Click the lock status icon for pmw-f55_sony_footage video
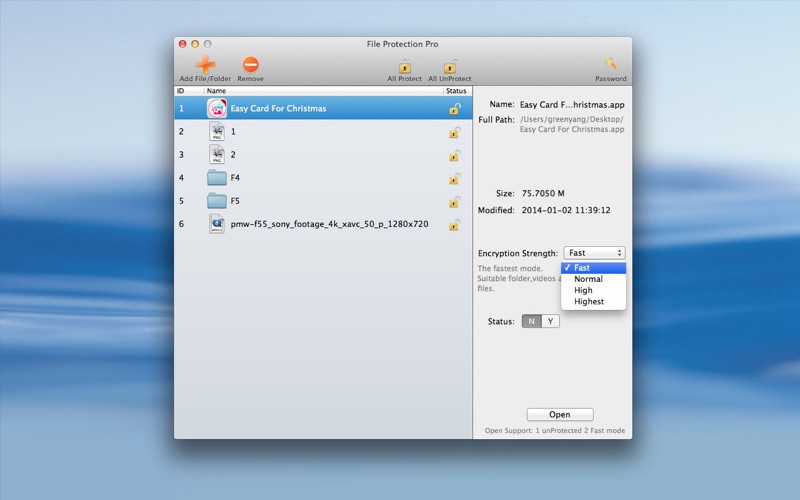 (x=455, y=224)
